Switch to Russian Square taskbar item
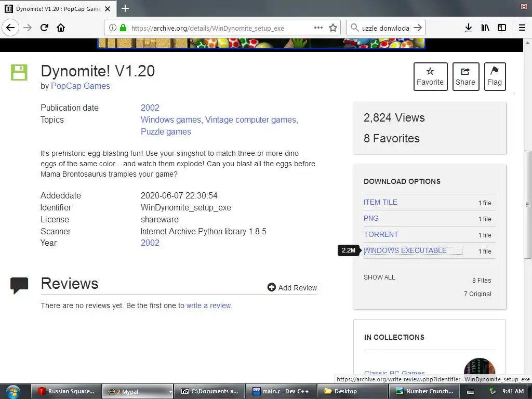 66,391
